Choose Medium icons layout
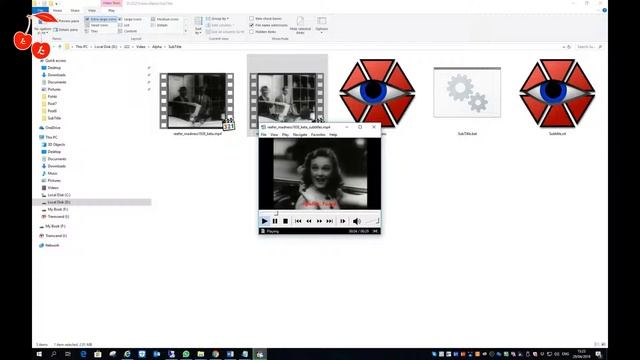 coord(165,19)
